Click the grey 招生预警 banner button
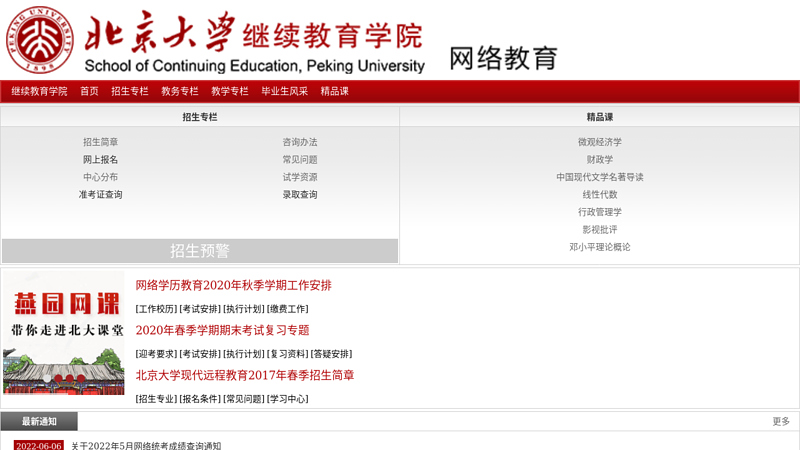The width and height of the screenshot is (800, 450). click(x=200, y=251)
